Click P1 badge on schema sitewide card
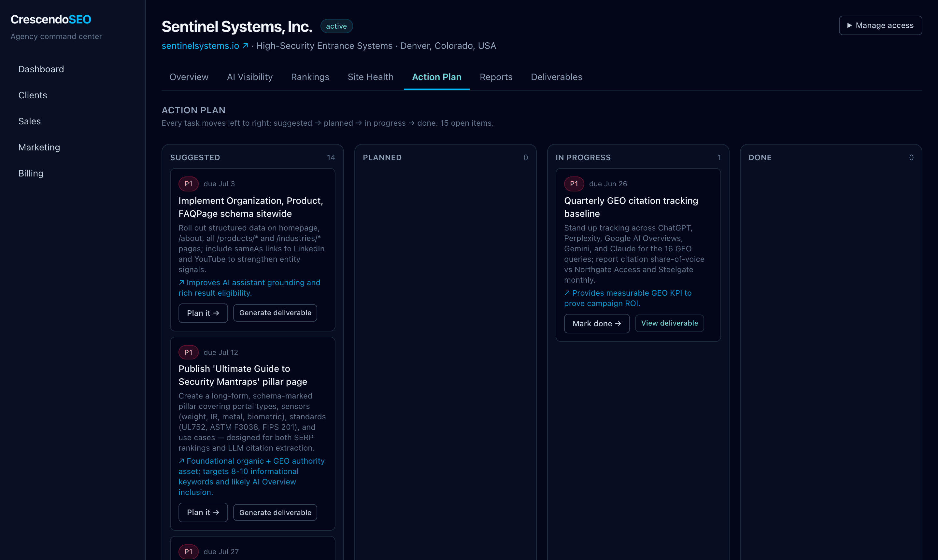Screen dimensions: 938x560 pos(188,184)
